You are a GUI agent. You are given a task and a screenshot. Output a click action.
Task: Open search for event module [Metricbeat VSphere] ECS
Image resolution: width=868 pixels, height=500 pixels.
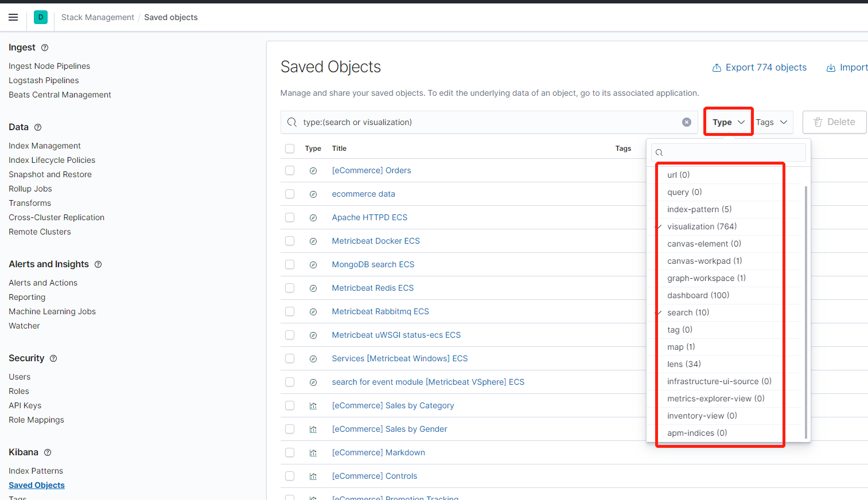(428, 382)
